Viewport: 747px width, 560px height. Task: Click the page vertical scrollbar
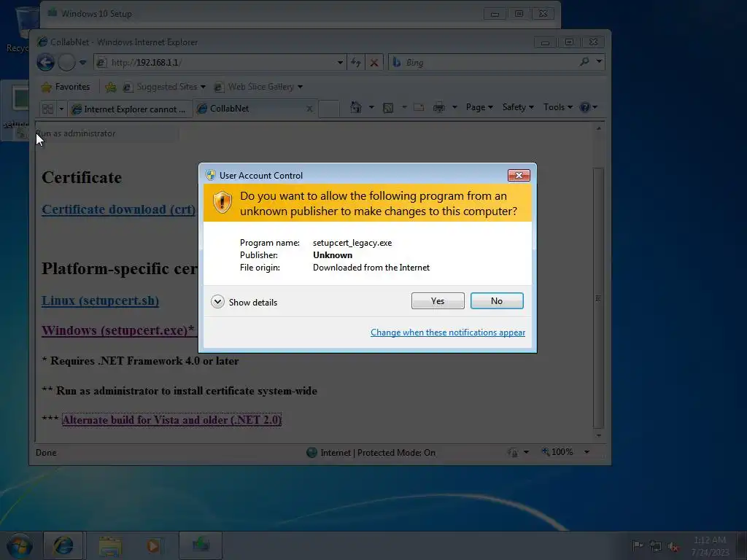pyautogui.click(x=598, y=298)
